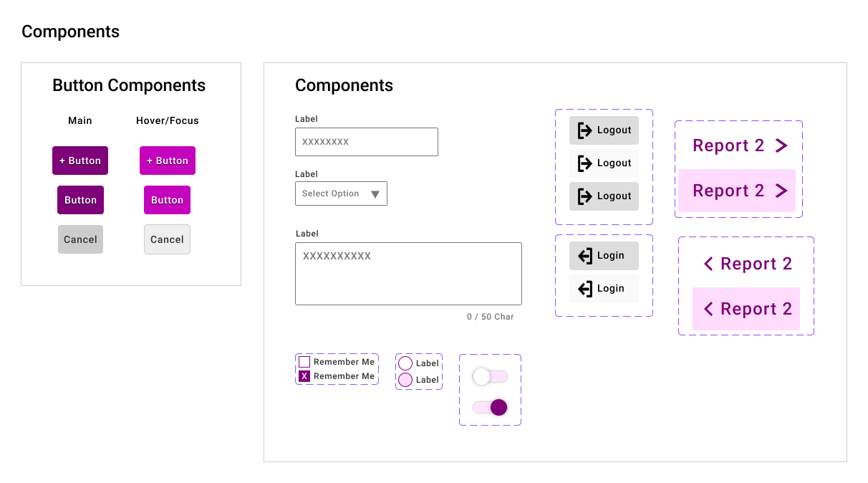Uncheck the checked Remember Me checkbox
Image resolution: width=868 pixels, height=483 pixels.
(304, 376)
